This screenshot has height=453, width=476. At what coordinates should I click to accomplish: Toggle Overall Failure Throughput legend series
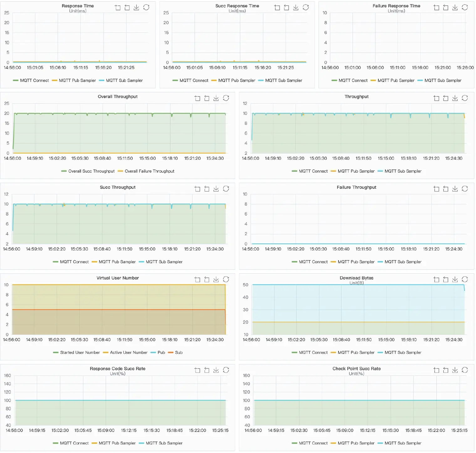coord(146,171)
